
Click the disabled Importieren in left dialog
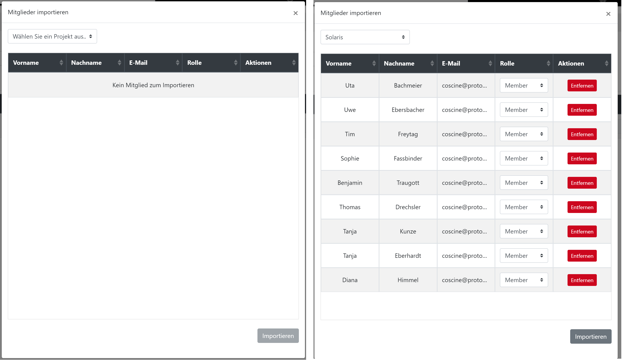(x=278, y=336)
